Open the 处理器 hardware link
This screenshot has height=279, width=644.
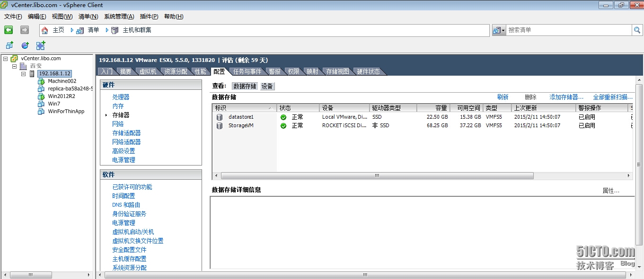(121, 97)
